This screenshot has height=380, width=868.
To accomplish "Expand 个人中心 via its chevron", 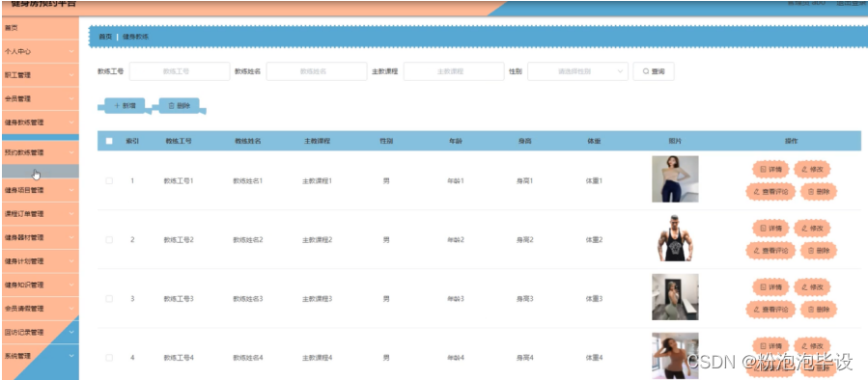I will coord(71,51).
